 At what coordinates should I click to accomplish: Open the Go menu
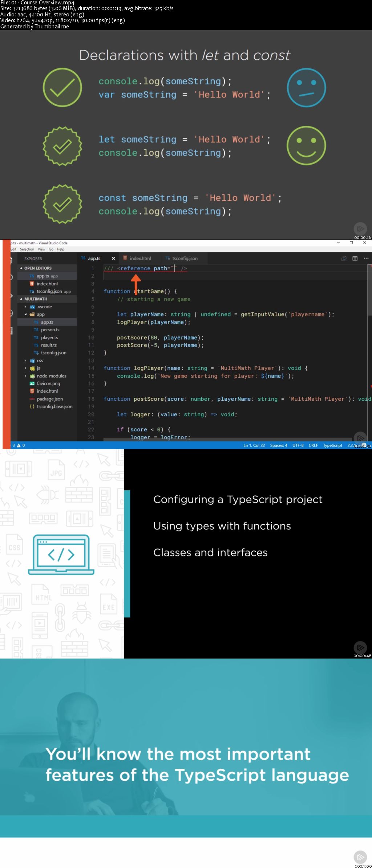pyautogui.click(x=51, y=249)
